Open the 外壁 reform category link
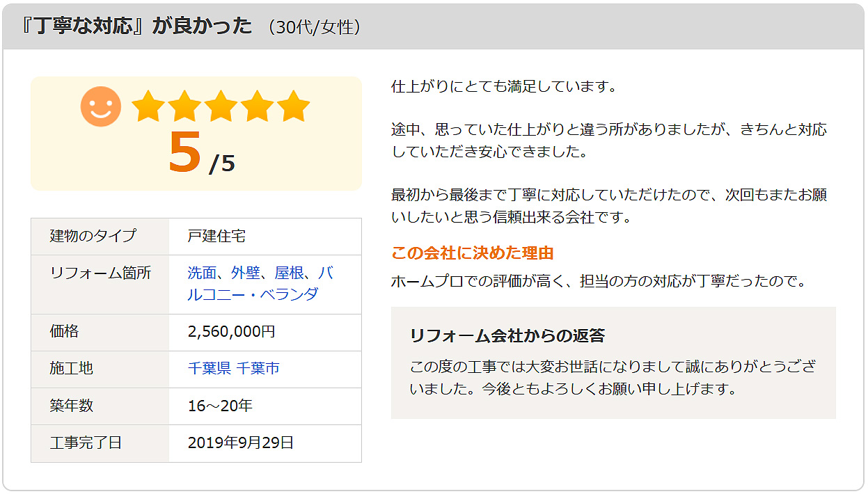This screenshot has width=868, height=494. click(245, 273)
